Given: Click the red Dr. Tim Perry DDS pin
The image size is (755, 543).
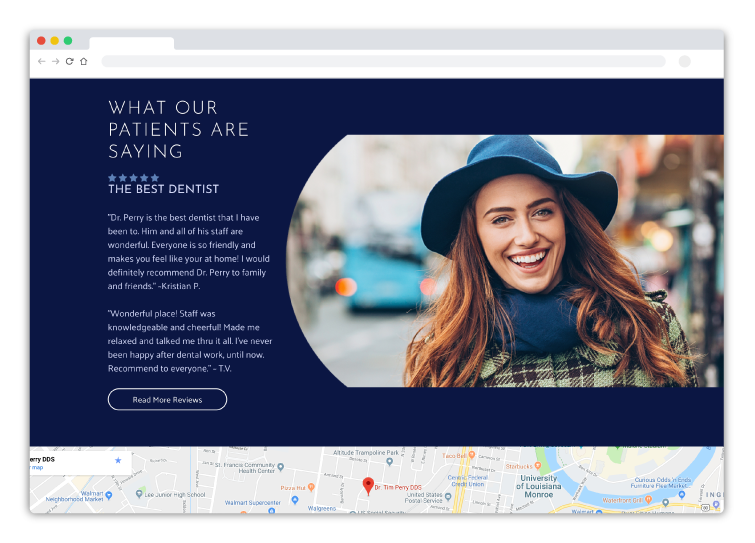Looking at the screenshot, I should point(368,486).
